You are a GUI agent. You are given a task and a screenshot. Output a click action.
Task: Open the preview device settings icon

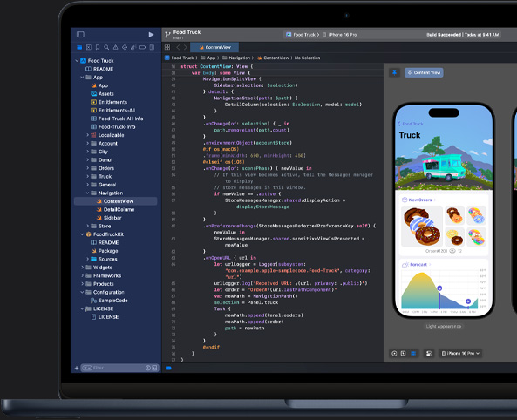(x=429, y=354)
